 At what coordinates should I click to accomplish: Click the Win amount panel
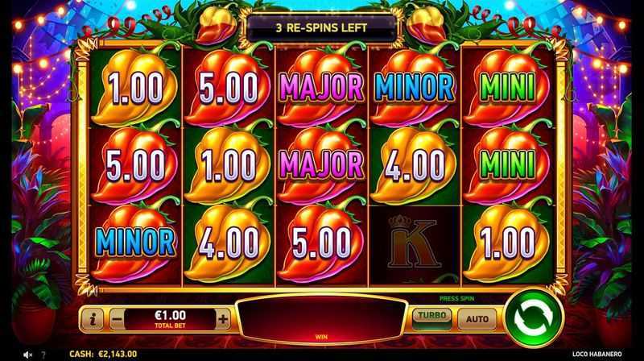(x=321, y=319)
